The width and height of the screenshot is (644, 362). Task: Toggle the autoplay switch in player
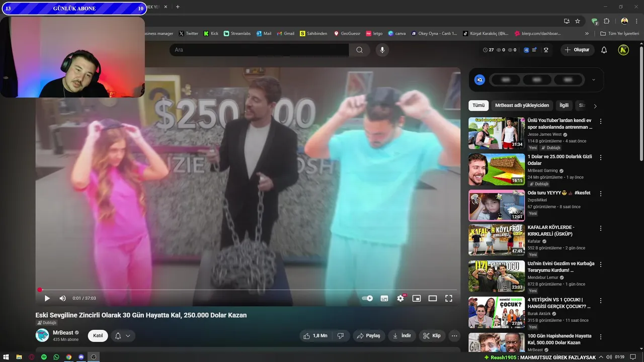367,298
